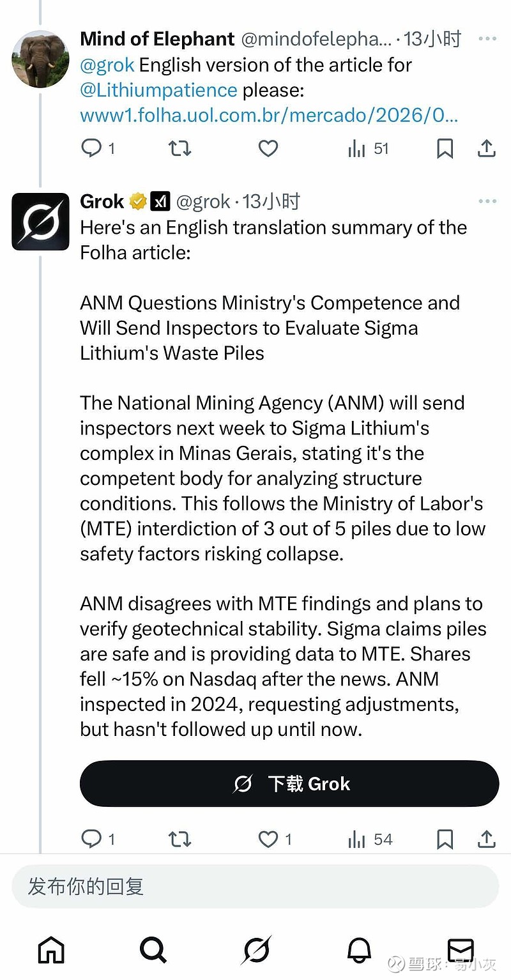Repost Grok's translation summary
The width and height of the screenshot is (511, 980).
[179, 839]
